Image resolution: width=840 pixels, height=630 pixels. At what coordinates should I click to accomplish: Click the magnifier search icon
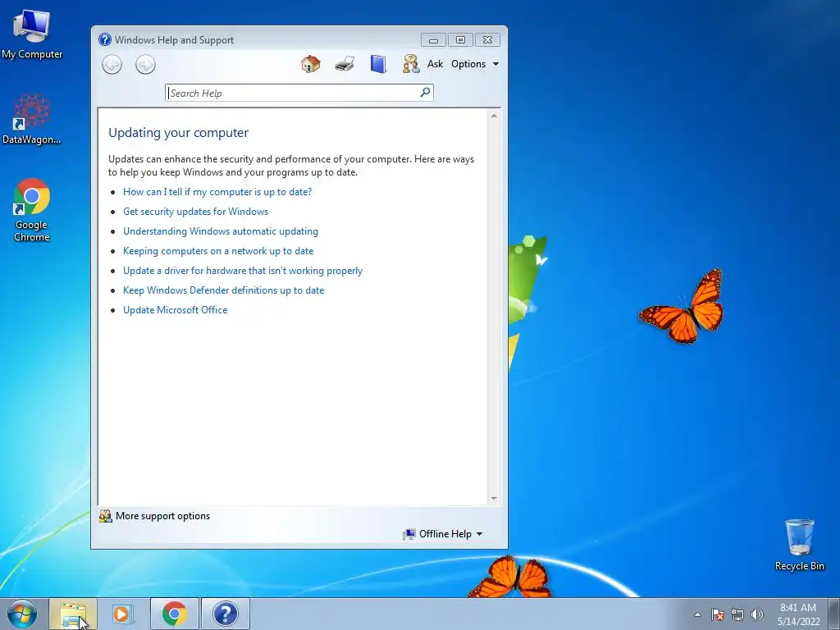425,92
